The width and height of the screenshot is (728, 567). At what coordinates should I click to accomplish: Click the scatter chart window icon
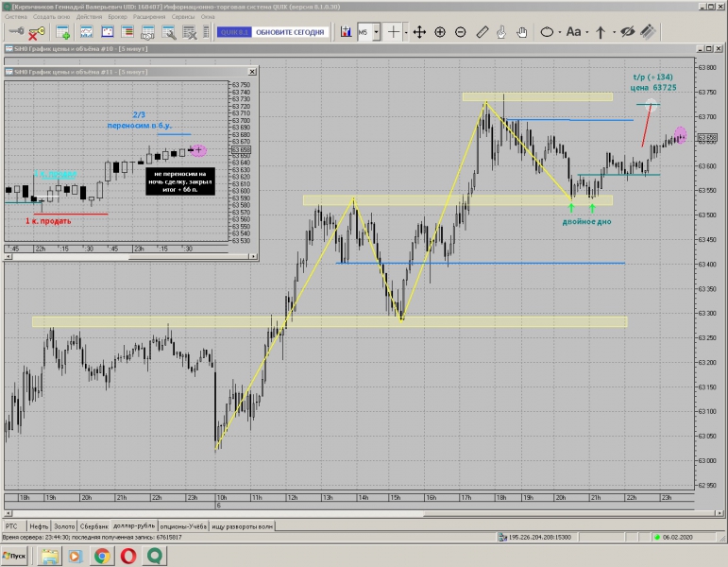point(108,32)
